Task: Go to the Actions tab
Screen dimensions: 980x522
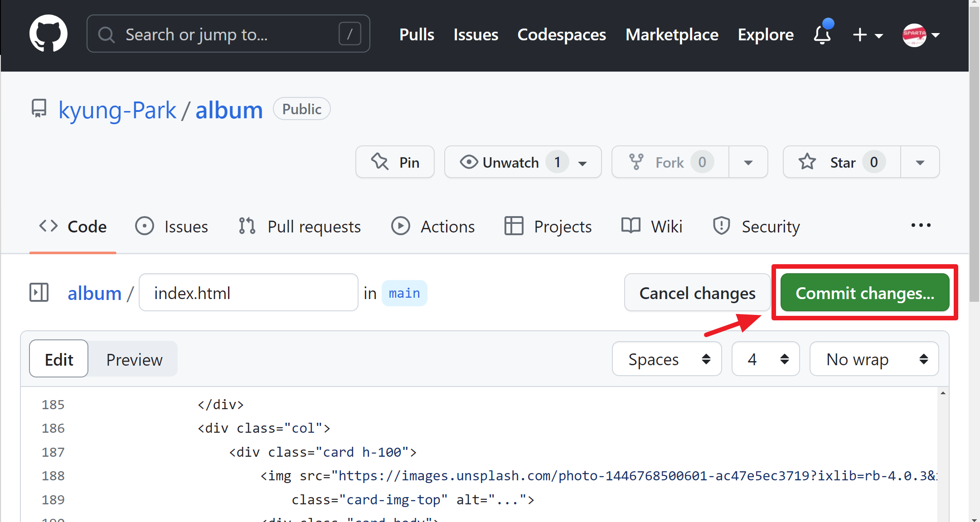Action: [433, 226]
